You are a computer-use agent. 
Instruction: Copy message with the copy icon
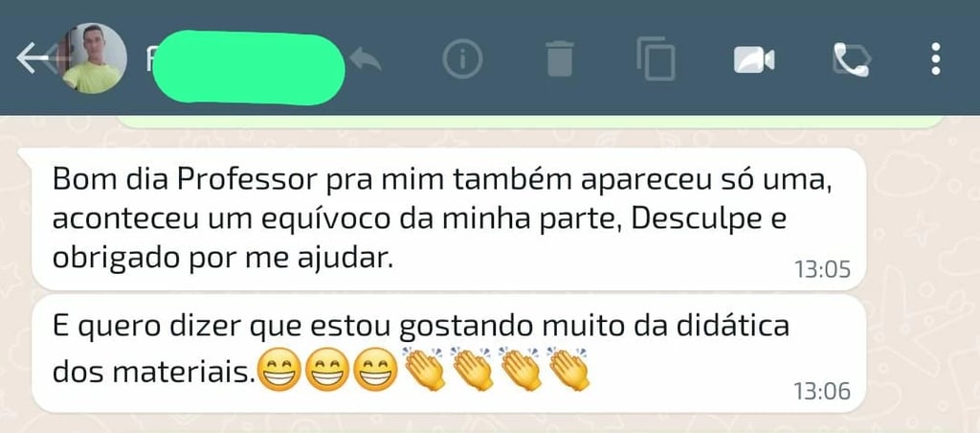[656, 58]
